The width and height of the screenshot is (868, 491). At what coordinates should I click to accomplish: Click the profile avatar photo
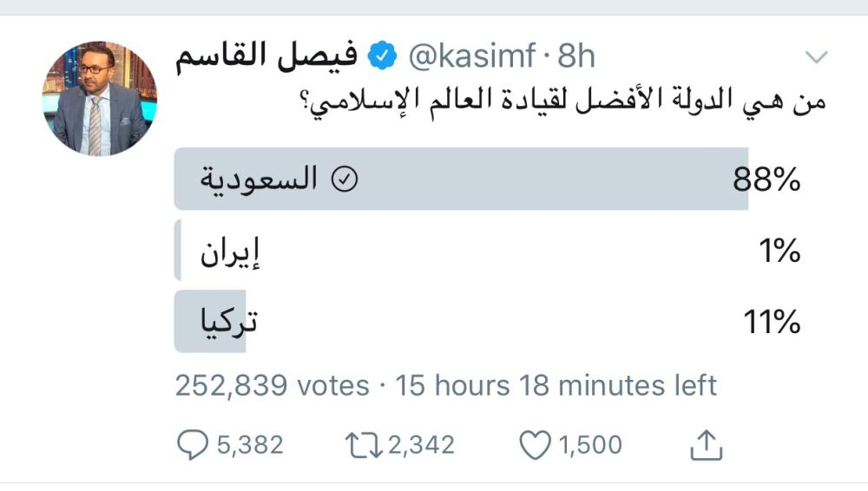click(x=100, y=98)
